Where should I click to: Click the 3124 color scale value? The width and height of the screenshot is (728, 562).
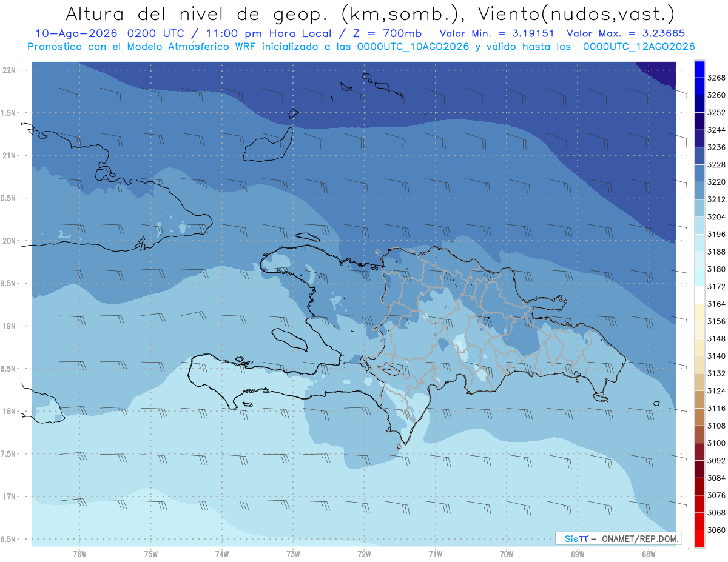[716, 391]
